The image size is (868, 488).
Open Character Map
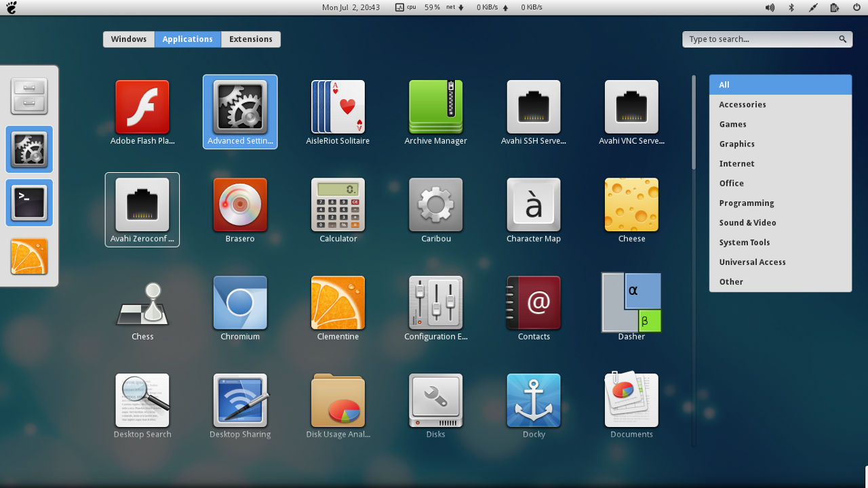[534, 209]
